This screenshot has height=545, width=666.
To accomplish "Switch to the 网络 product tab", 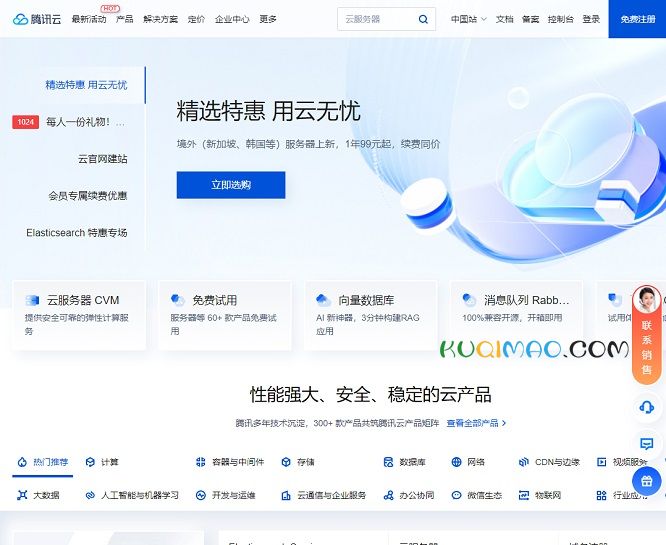I will (x=468, y=462).
